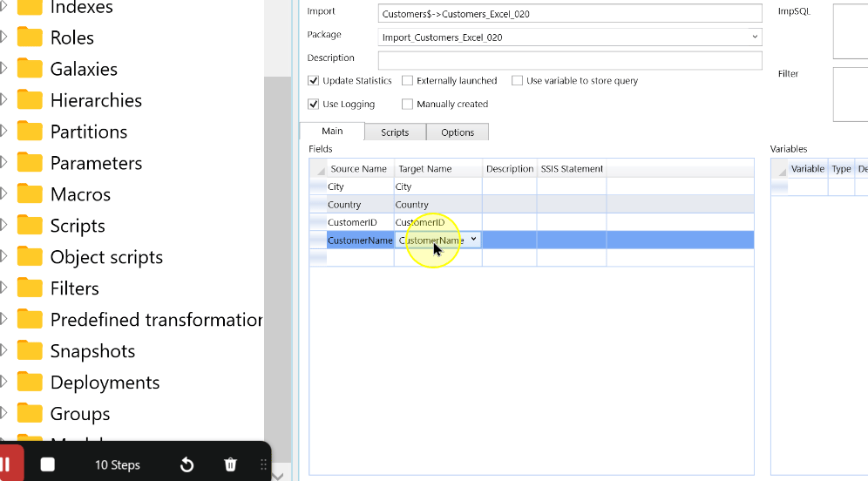Select the CustomerID source name cell

360,222
